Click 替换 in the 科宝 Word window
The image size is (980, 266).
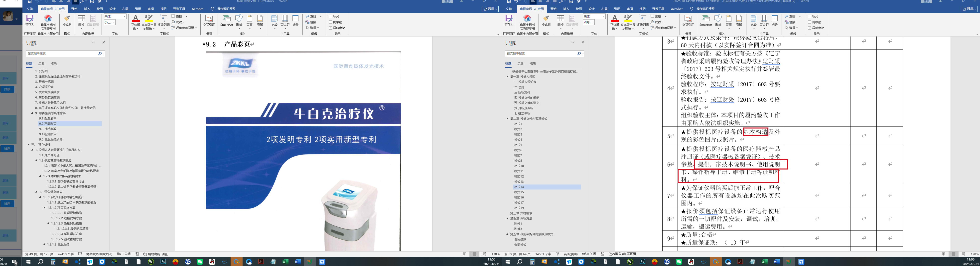click(311, 22)
